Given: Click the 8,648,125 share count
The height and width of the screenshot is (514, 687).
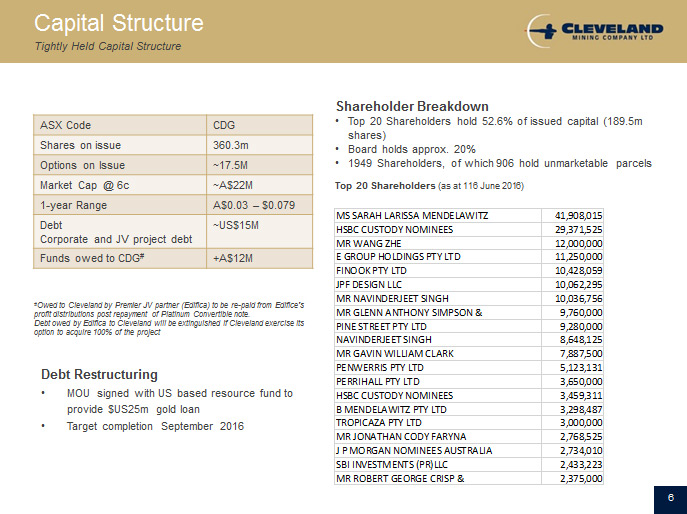Looking at the screenshot, I should tap(581, 340).
